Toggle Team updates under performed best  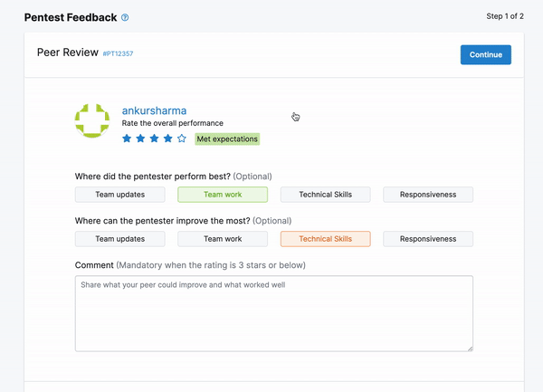(119, 195)
